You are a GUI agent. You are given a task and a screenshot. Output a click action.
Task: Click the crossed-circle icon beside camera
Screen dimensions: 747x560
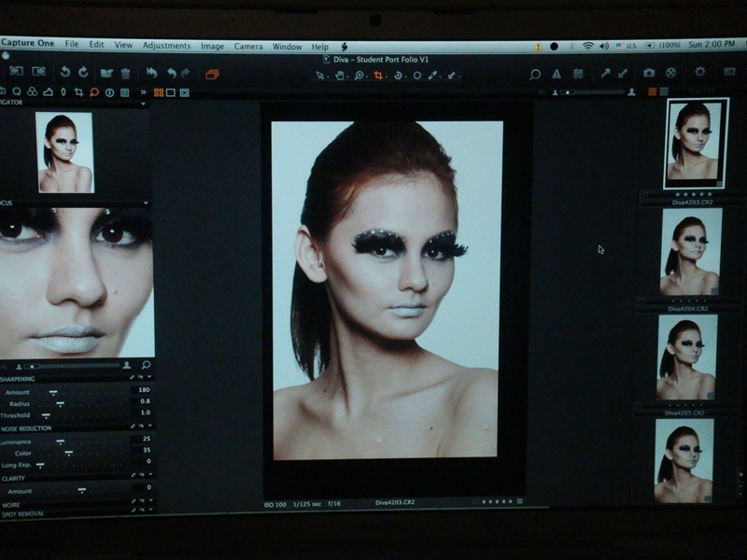point(670,73)
